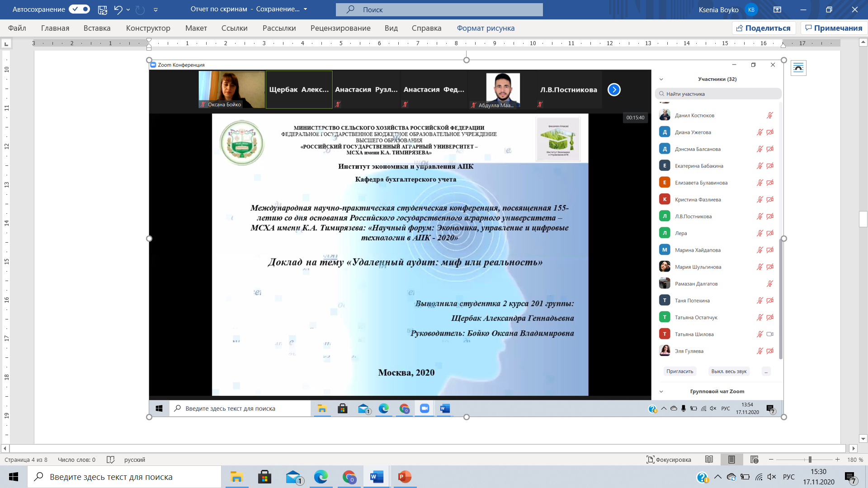Click the Redo icon
868x488 pixels.
[x=140, y=9]
